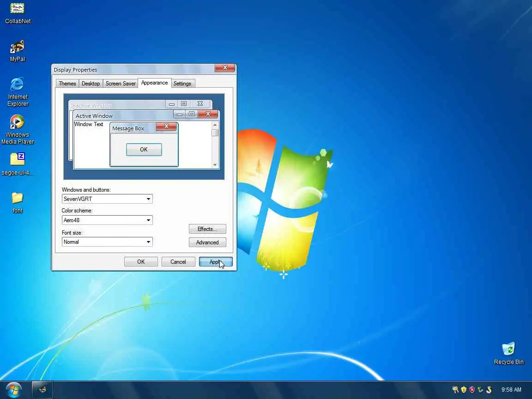Open the Screen Saver tab
Image resolution: width=532 pixels, height=399 pixels.
tap(121, 84)
